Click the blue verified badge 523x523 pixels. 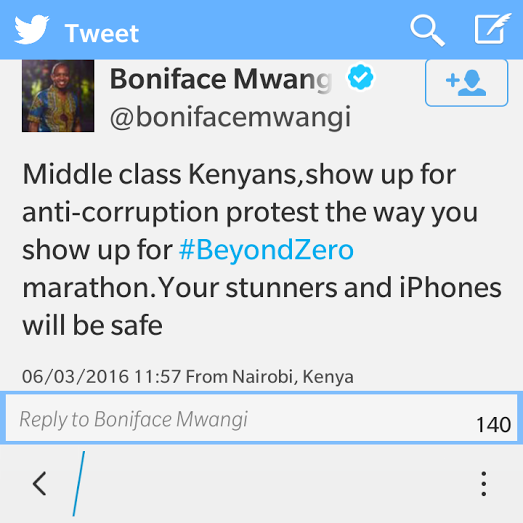coord(360,77)
